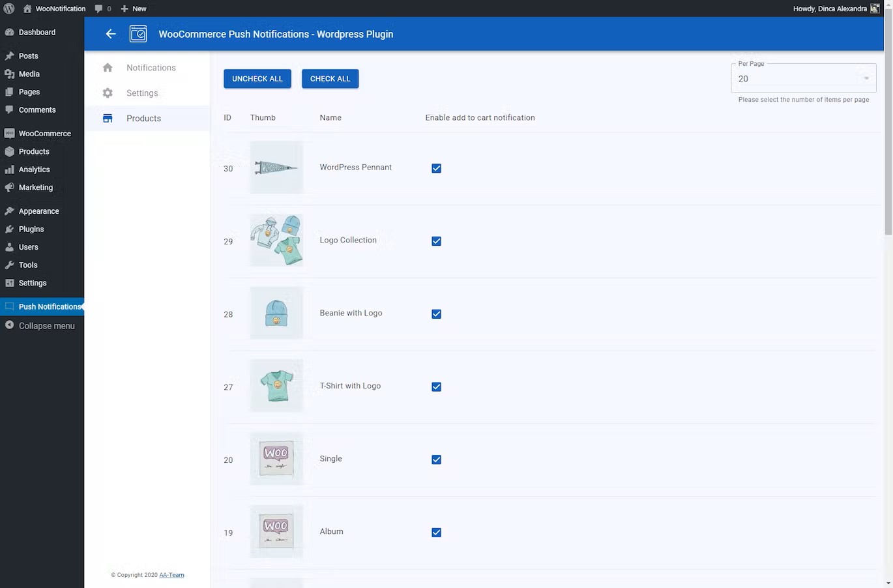Click the Dashboard gauge icon
This screenshot has width=893, height=588.
point(9,32)
